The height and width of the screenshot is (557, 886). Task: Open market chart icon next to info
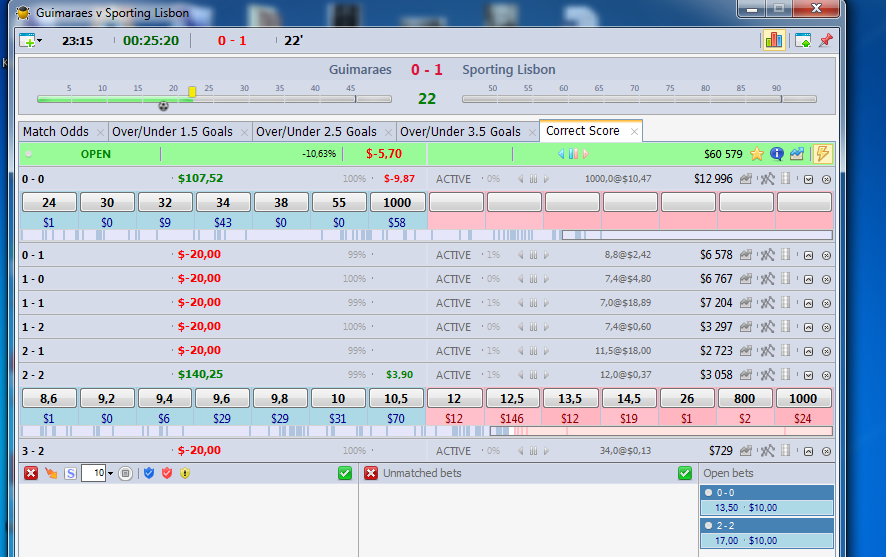coord(797,154)
